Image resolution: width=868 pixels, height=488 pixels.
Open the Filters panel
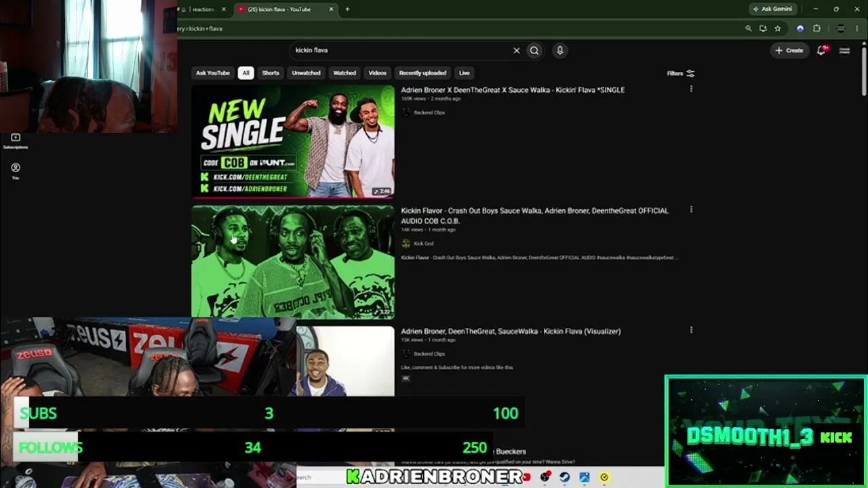coord(680,73)
